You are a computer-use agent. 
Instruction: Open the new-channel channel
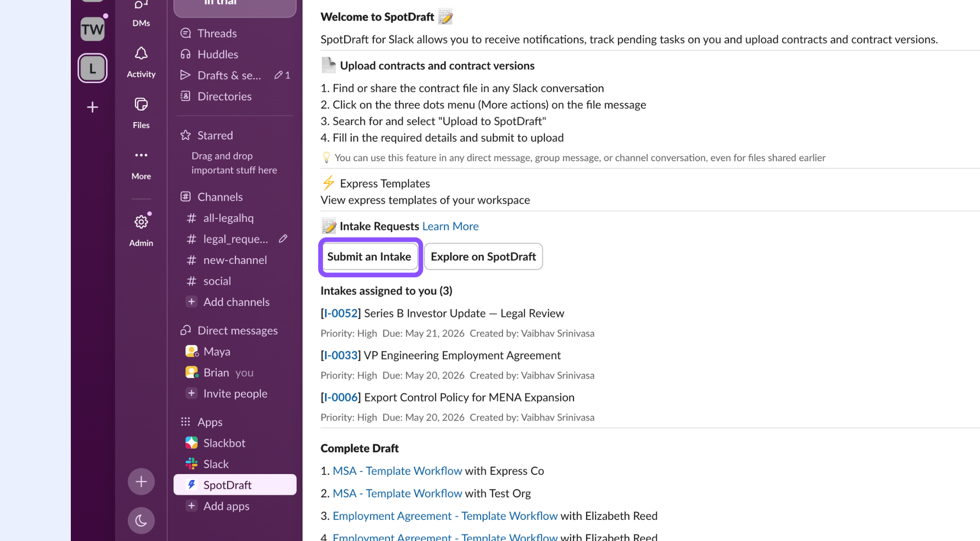point(235,260)
